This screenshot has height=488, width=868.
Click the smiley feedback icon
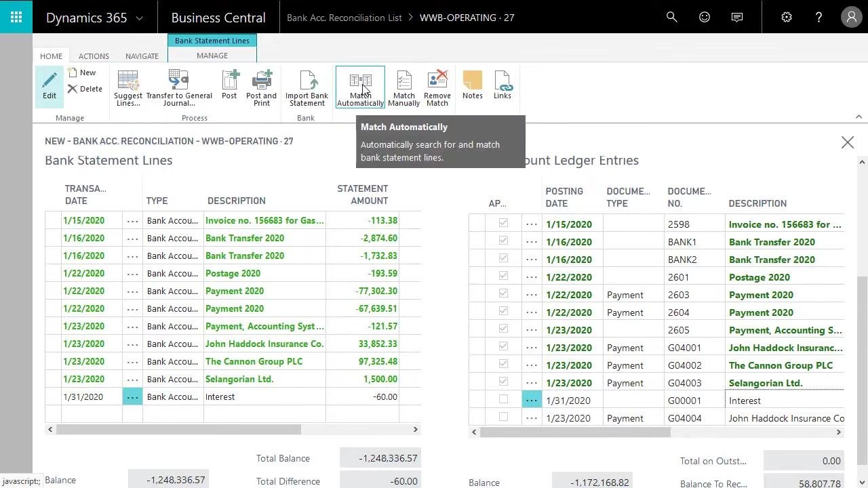(705, 17)
